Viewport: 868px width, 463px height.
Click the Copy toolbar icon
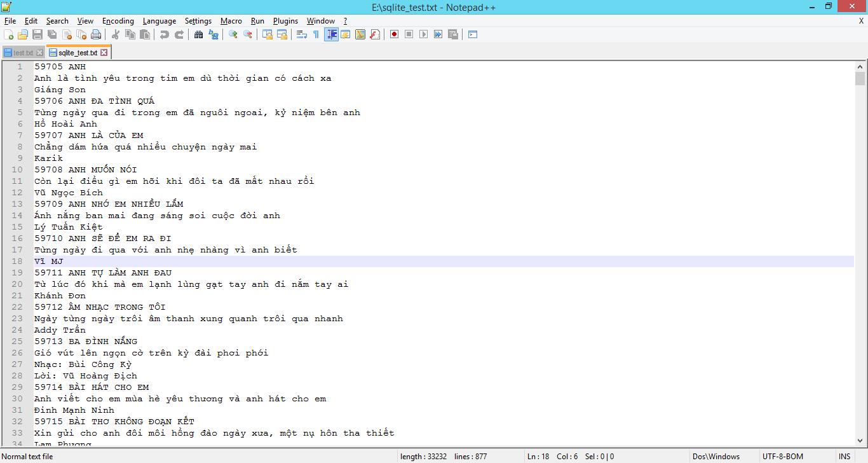pos(130,34)
